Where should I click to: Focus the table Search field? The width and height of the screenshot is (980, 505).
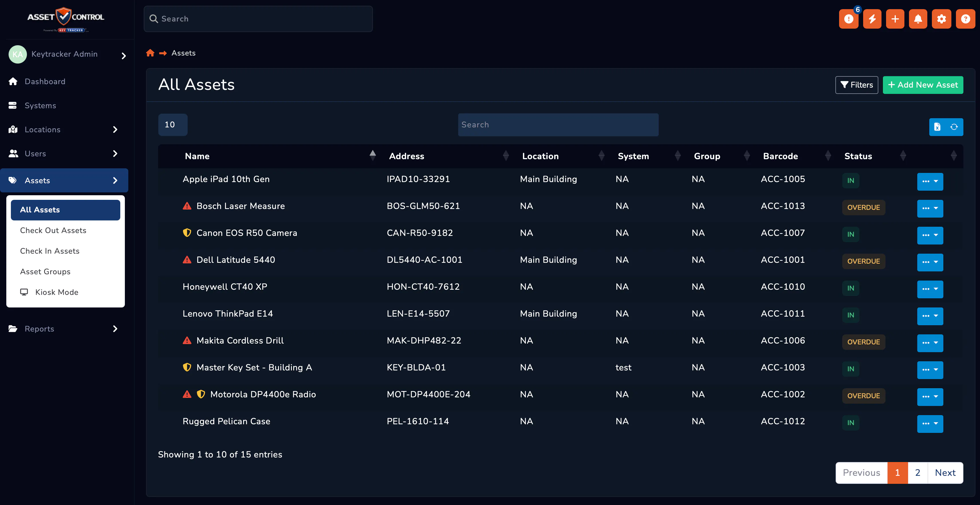(558, 125)
